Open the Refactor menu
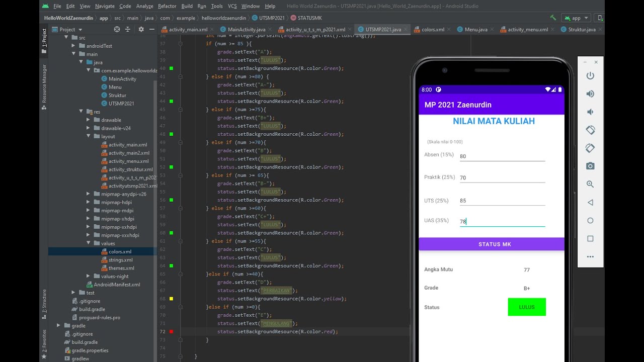The image size is (644, 362). coord(167,6)
